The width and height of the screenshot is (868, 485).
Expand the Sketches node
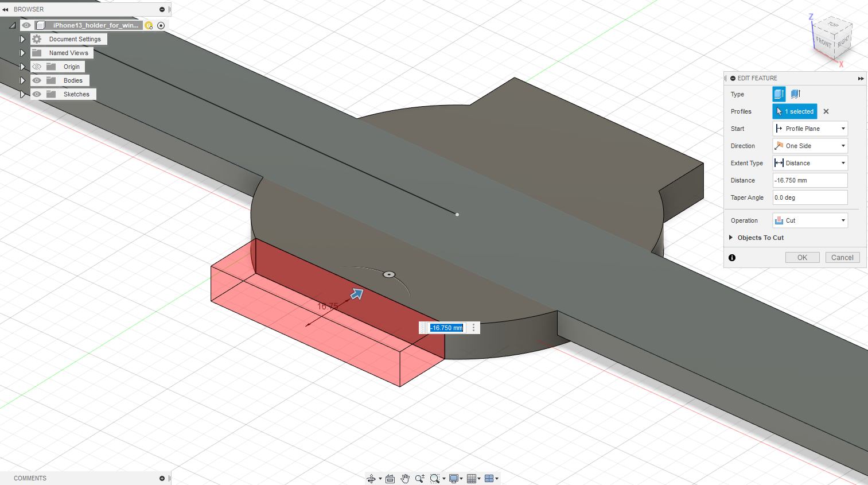(x=22, y=94)
